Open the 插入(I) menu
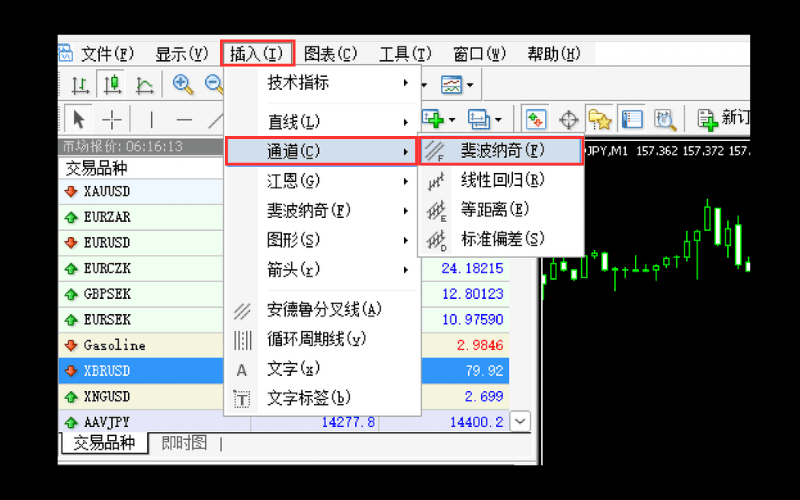This screenshot has height=500, width=800. 257,53
